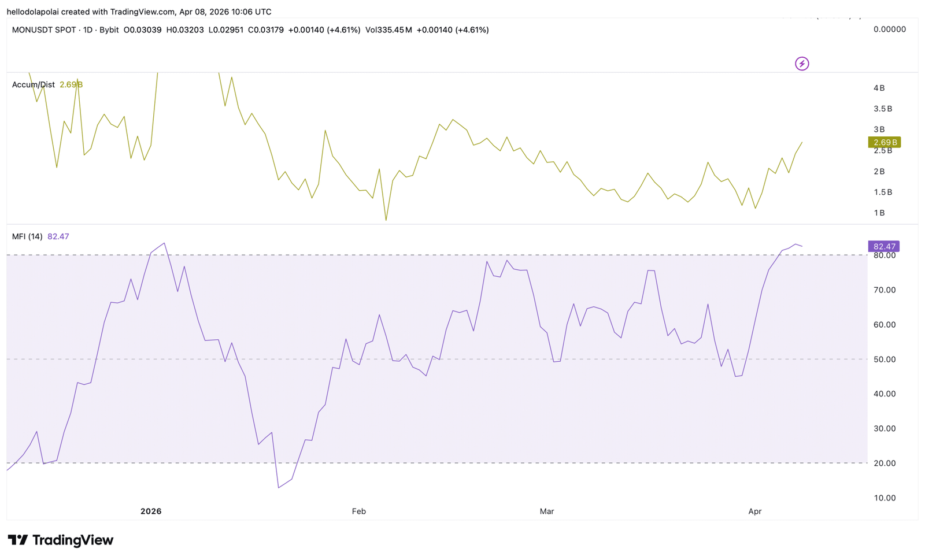This screenshot has width=925, height=560.
Task: Click the Vol 335.45M volume readout
Action: (x=388, y=30)
